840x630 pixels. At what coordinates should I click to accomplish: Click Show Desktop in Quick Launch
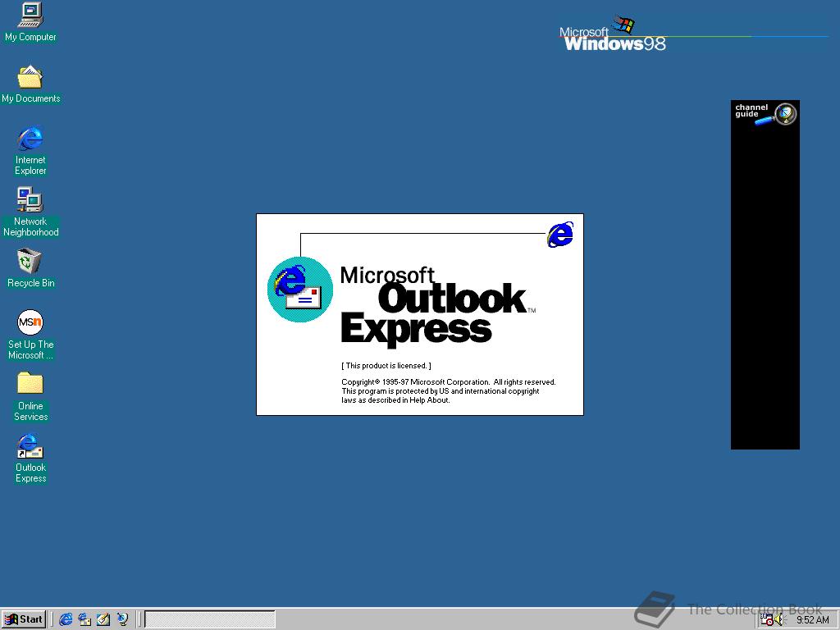click(x=103, y=619)
